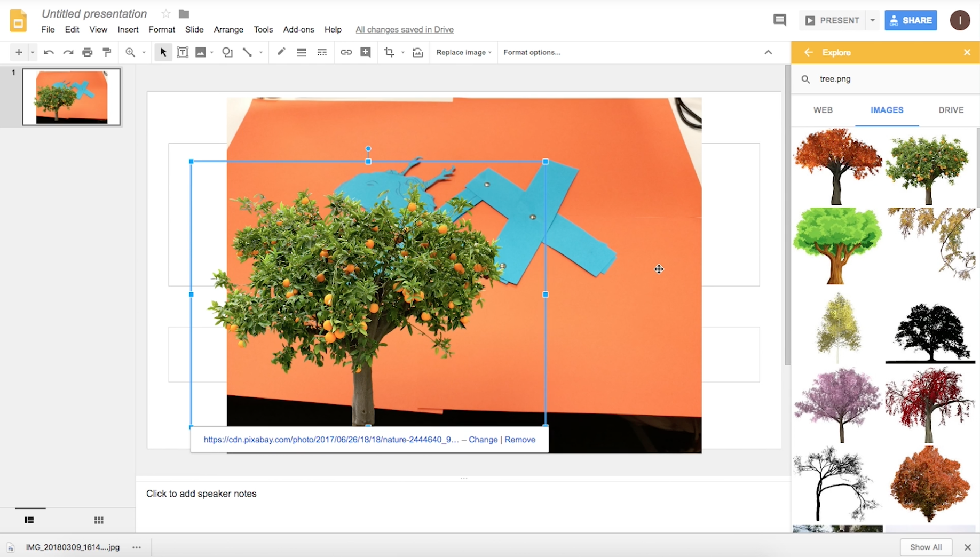Click the tree.png search field
Screen dimensions: 980x557
pos(886,79)
